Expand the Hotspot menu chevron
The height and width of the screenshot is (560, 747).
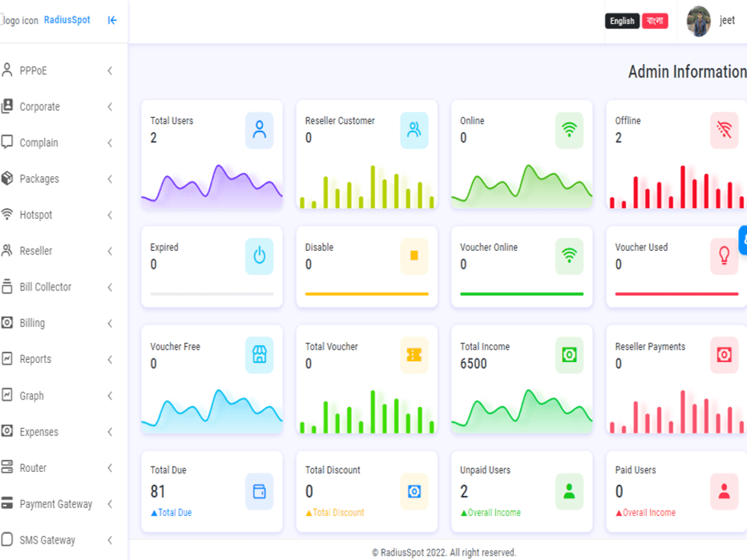pos(110,215)
